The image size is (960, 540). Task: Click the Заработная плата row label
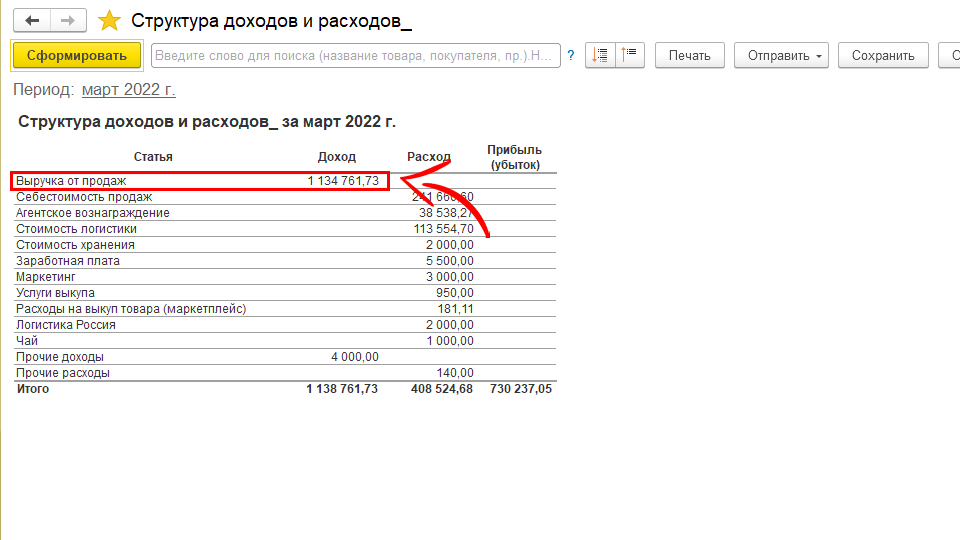(67, 261)
